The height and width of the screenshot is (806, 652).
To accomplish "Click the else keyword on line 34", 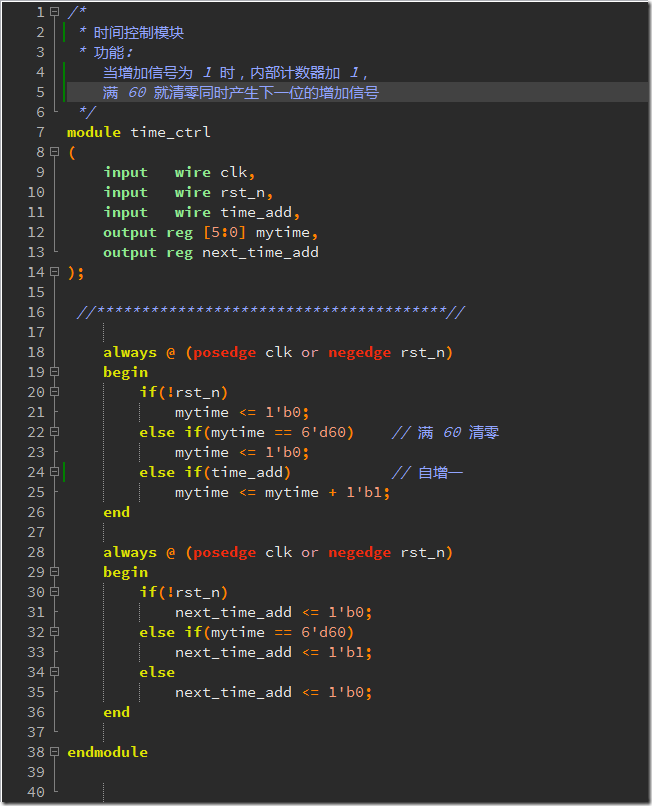I will click(157, 672).
